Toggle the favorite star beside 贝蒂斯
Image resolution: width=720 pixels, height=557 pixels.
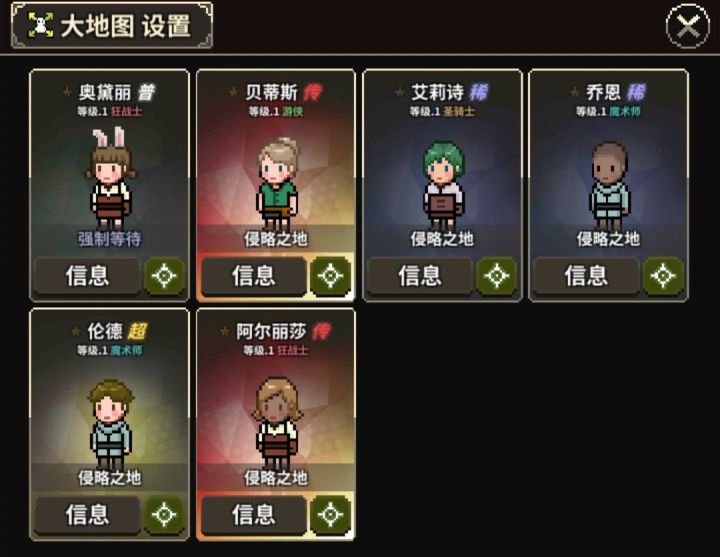pyautogui.click(x=233, y=92)
